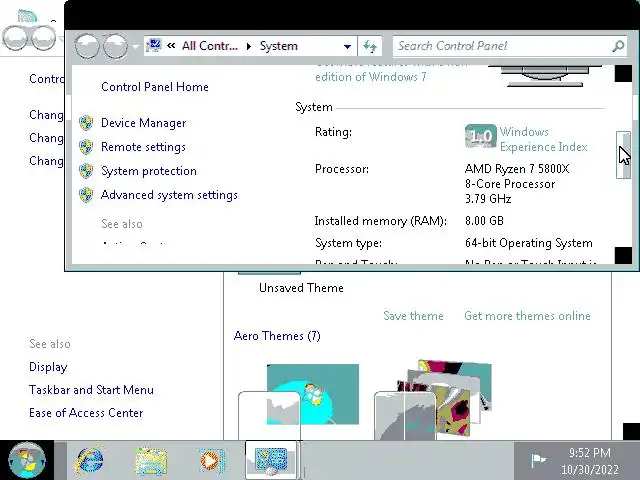Select the System breadcrumb segment
Viewport: 640px width, 480px height.
pos(278,46)
